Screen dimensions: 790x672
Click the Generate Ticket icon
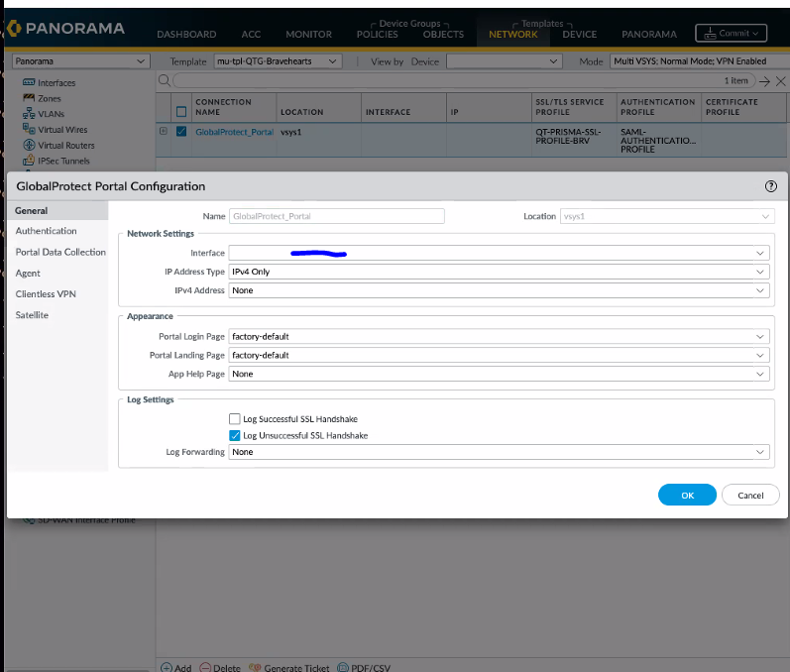click(255, 667)
